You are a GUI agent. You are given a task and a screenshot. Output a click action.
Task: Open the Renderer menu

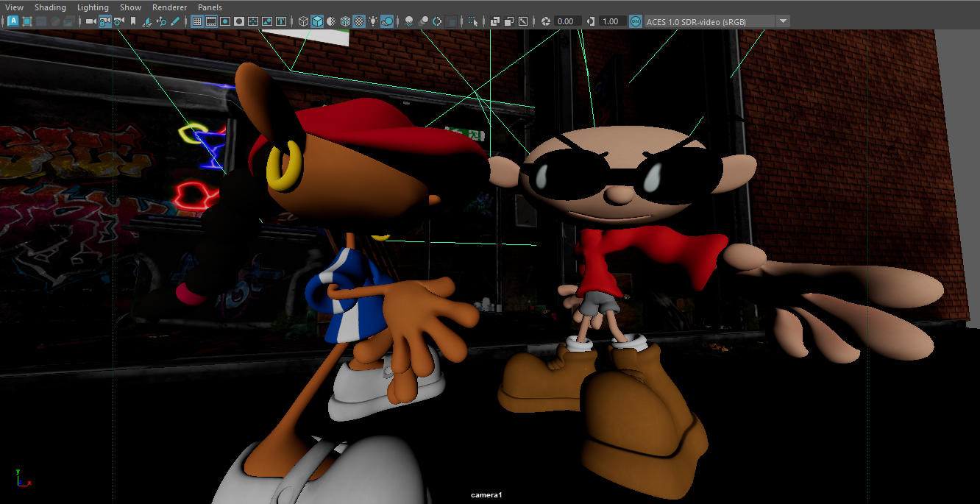[x=169, y=7]
